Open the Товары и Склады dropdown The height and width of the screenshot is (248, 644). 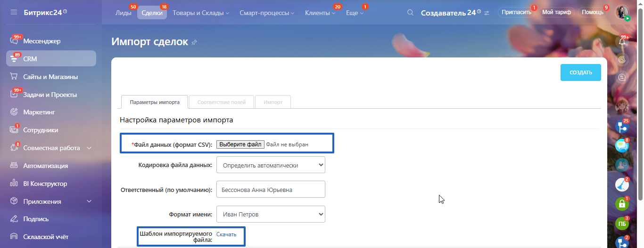(x=201, y=13)
